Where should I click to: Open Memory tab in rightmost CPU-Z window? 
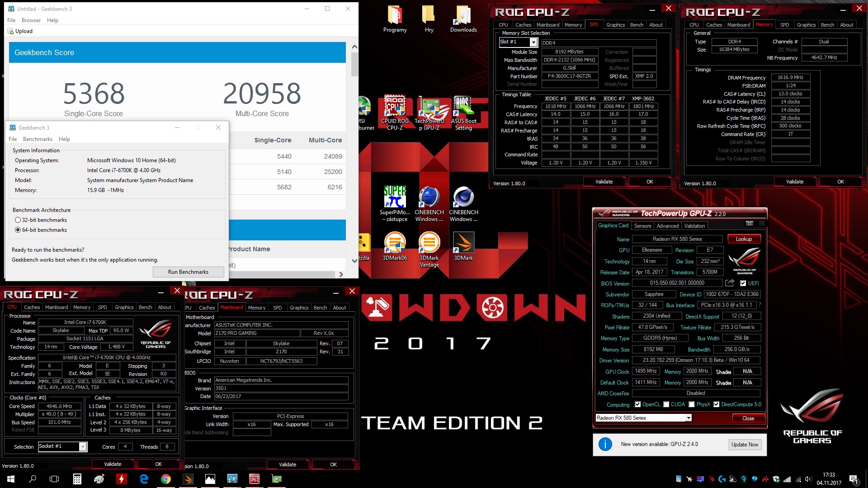[x=764, y=25]
